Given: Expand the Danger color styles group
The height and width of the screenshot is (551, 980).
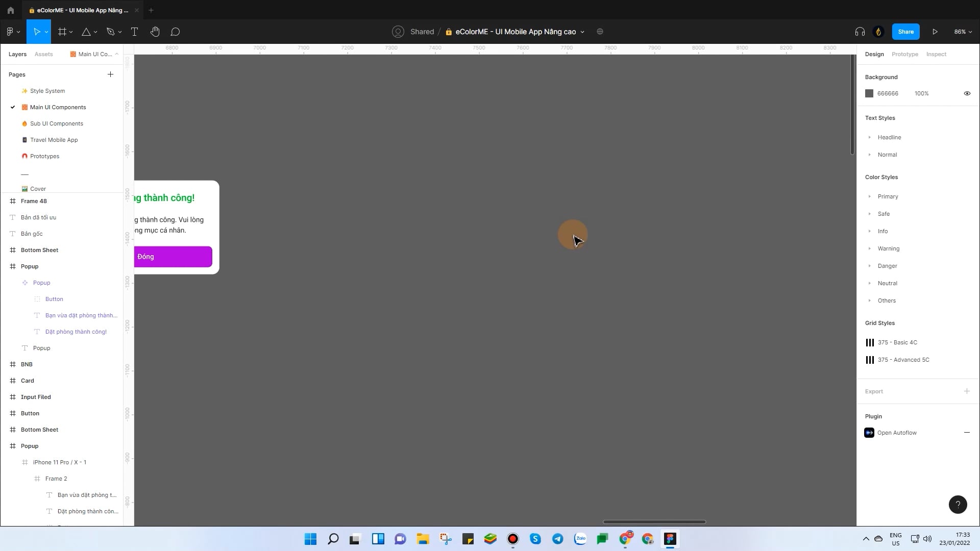Looking at the screenshot, I should click(x=869, y=266).
